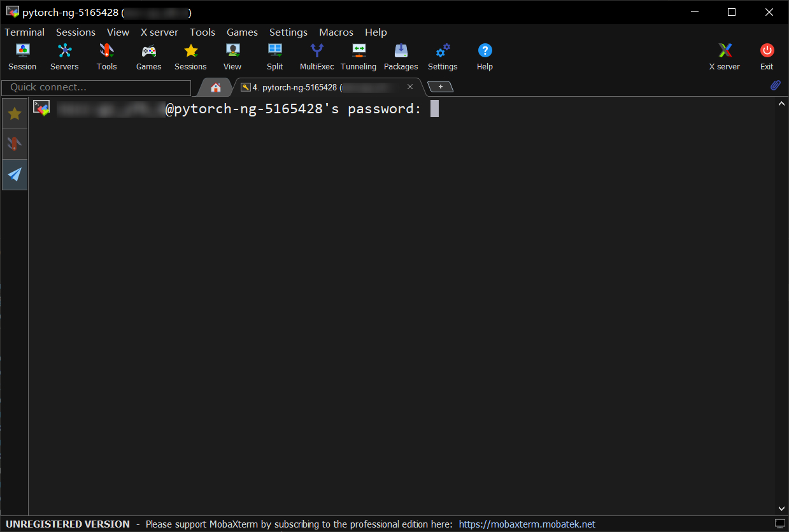789x532 pixels.
Task: Open the Macros menu
Action: click(336, 32)
